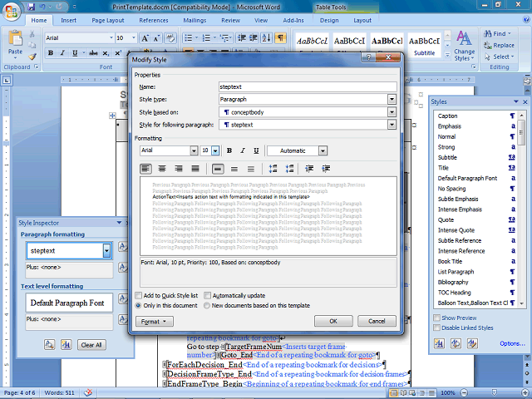Select Only in this document radio
The height and width of the screenshot is (399, 532).
139,305
